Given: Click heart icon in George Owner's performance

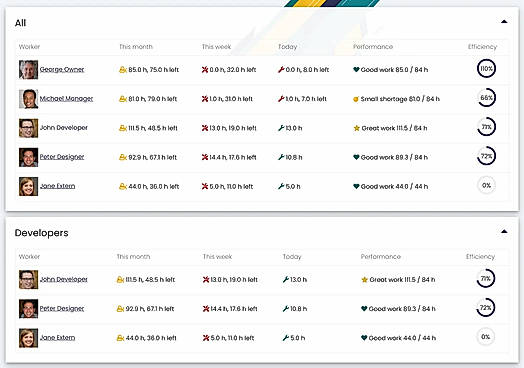Looking at the screenshot, I should [356, 70].
